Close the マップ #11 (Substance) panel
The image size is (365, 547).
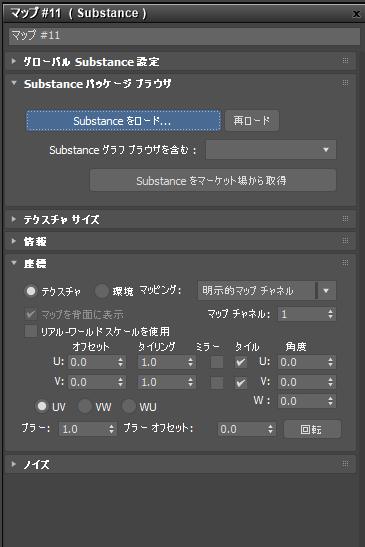pyautogui.click(x=356, y=14)
